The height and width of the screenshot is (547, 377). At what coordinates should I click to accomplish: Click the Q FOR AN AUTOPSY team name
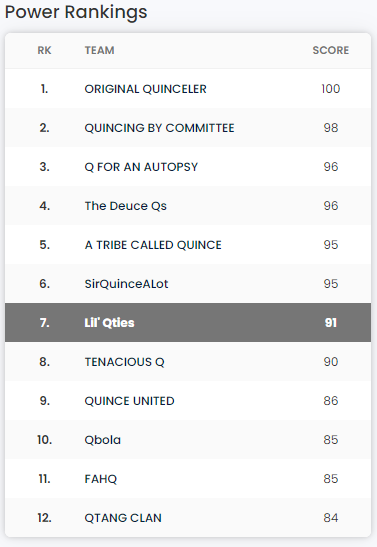click(x=141, y=167)
